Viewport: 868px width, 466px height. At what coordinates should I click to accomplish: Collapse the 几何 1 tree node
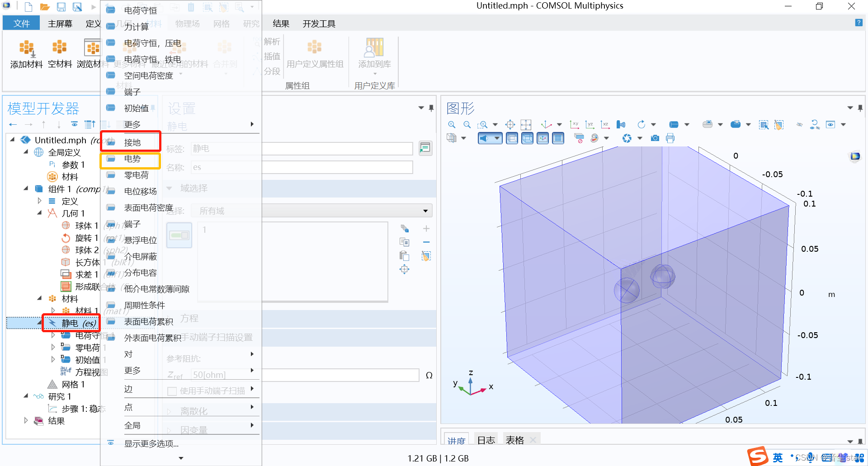[39, 213]
